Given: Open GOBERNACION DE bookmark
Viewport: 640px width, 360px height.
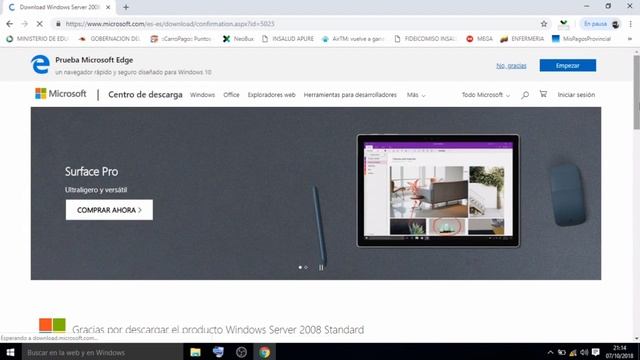Looking at the screenshot, I should click(x=110, y=39).
